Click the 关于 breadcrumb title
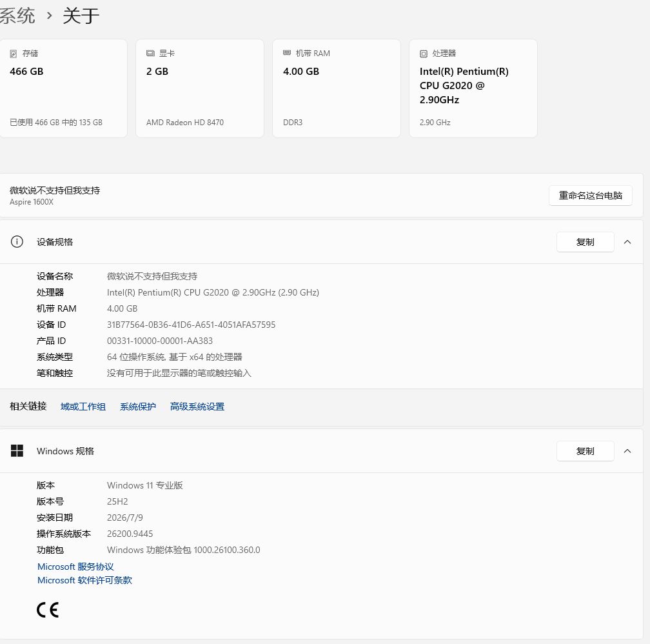This screenshot has height=644, width=650. tap(81, 15)
